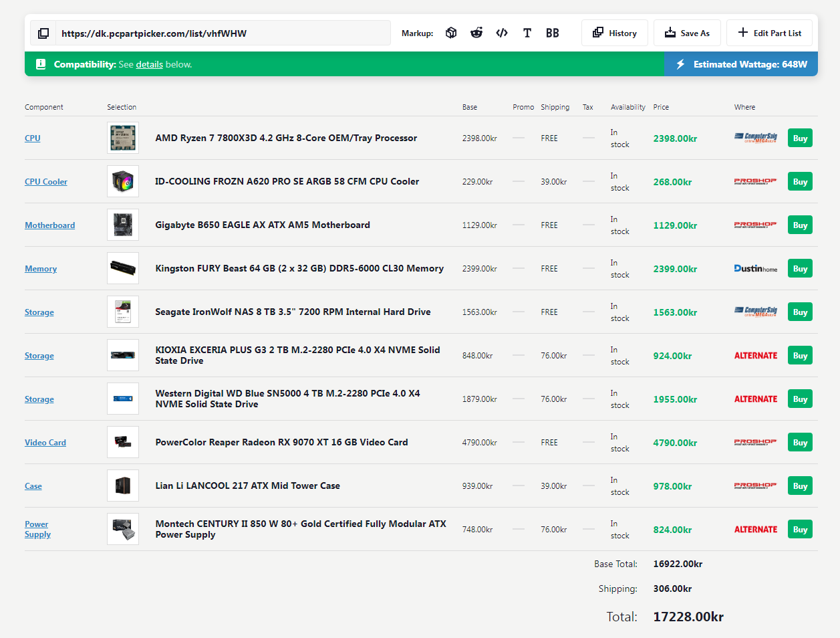Click Montech CENTURY II thumbnail
The width and height of the screenshot is (840, 638).
point(123,529)
